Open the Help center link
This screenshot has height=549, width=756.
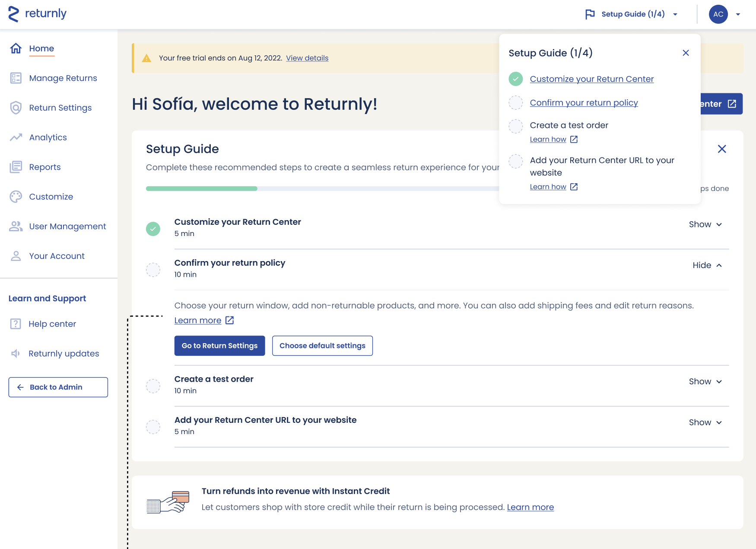coord(52,324)
